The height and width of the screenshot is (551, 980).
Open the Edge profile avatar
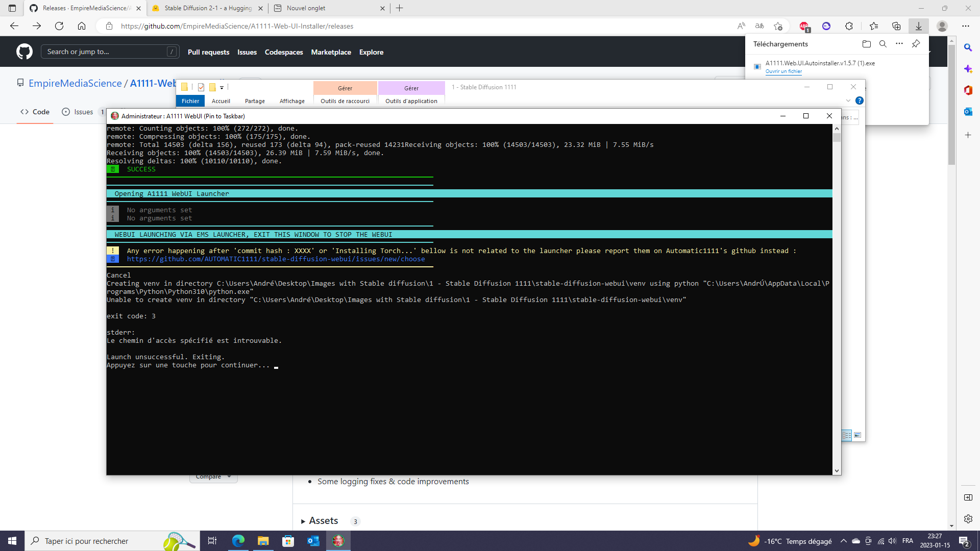pos(942,26)
